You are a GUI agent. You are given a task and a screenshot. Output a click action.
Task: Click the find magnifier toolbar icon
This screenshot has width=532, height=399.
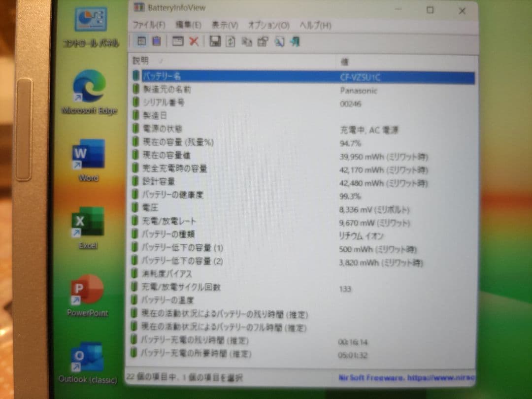coord(279,42)
